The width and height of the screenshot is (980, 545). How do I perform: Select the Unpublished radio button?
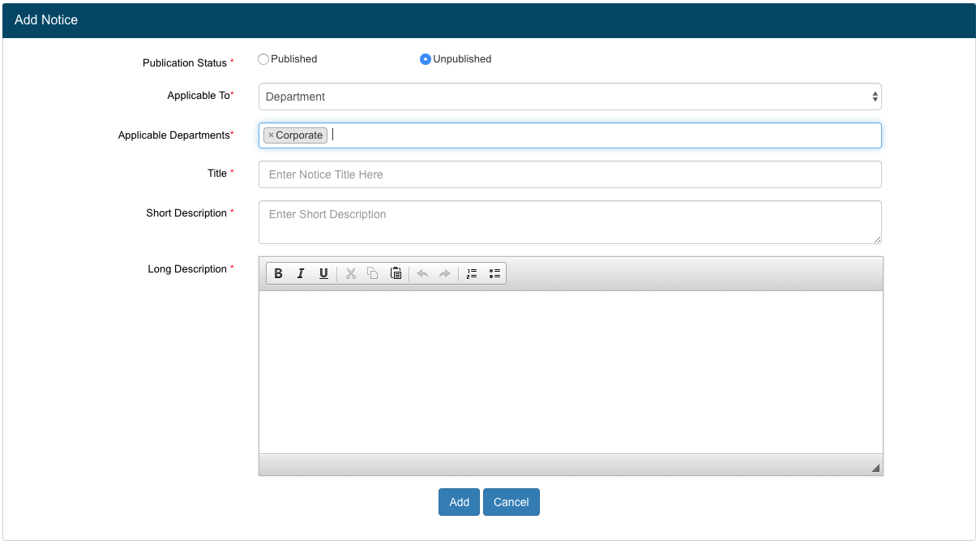click(426, 59)
